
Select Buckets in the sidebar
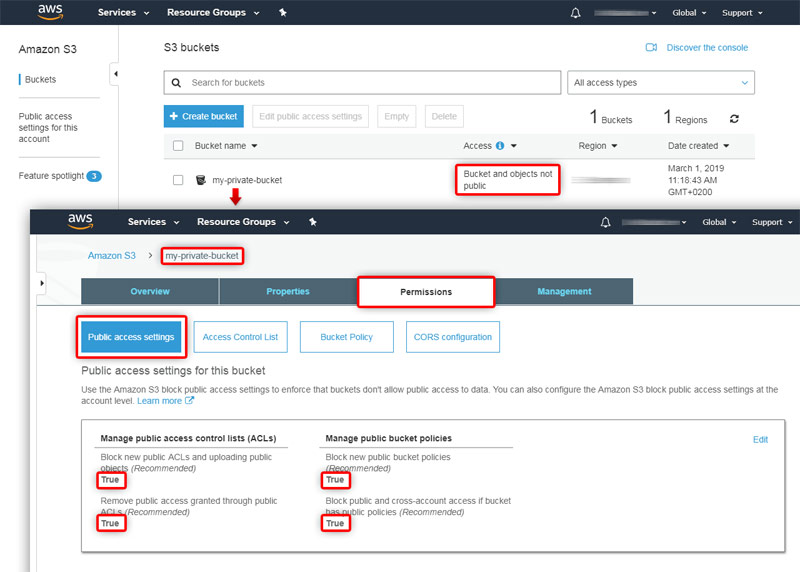(x=40, y=80)
